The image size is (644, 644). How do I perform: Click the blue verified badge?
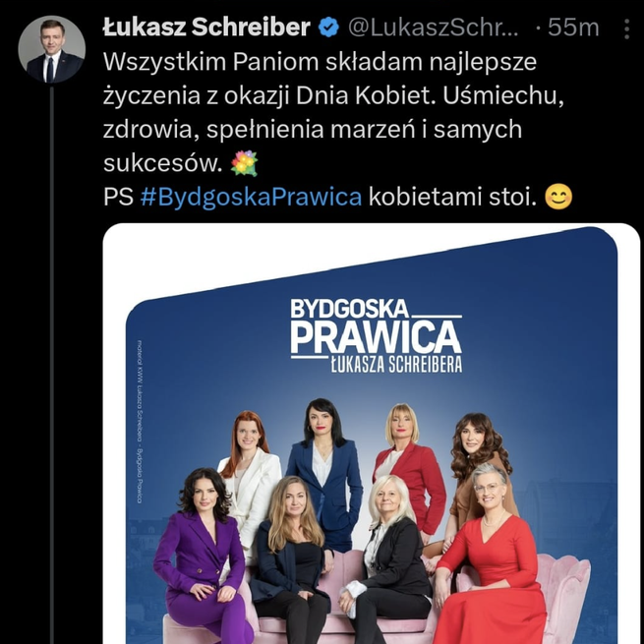click(x=329, y=28)
